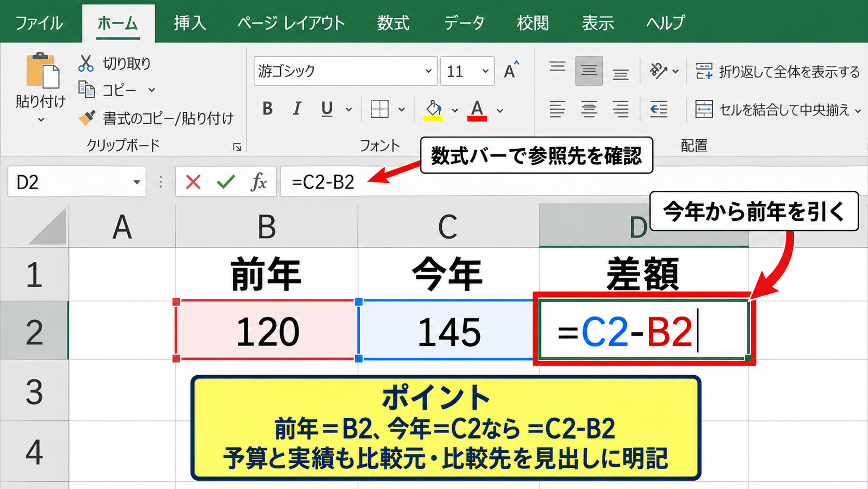Select cell B2 containing 120
Viewport: 868px width, 489px height.
coord(267,331)
